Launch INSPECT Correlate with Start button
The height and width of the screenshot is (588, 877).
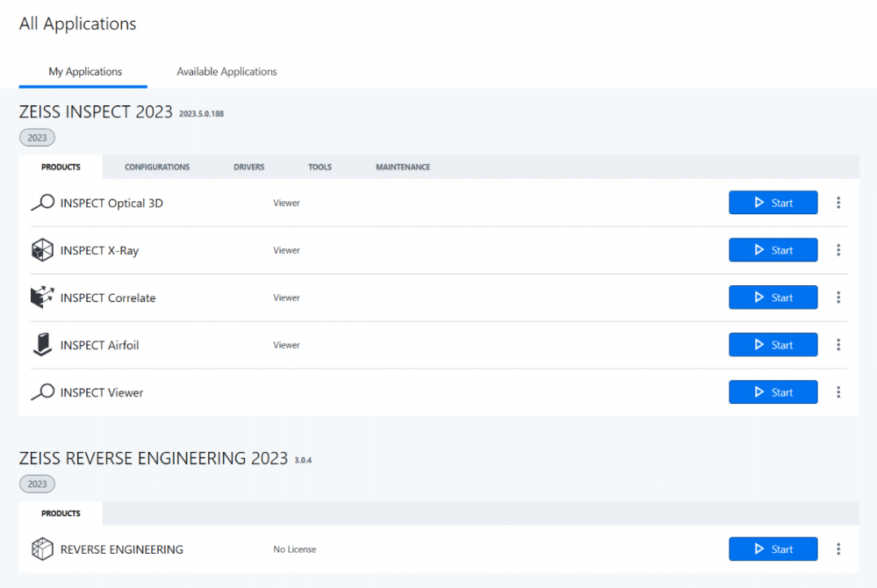pyautogui.click(x=773, y=298)
